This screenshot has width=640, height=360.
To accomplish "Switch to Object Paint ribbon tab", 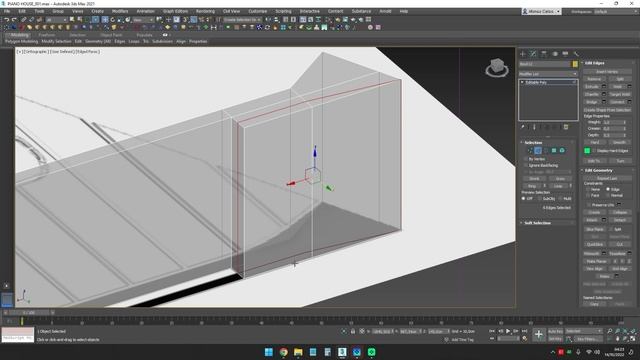I will coord(111,35).
